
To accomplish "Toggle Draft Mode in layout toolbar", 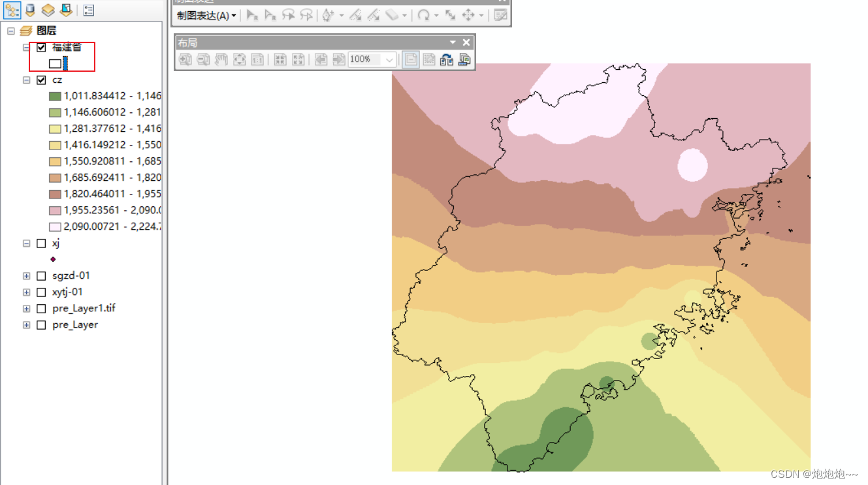I will [x=411, y=59].
